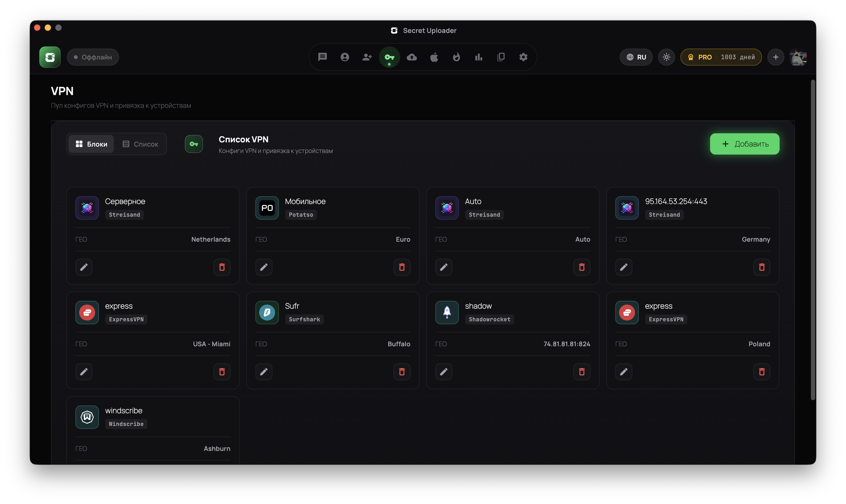Delete the shadow Shadowrocket VPN entry

(582, 371)
